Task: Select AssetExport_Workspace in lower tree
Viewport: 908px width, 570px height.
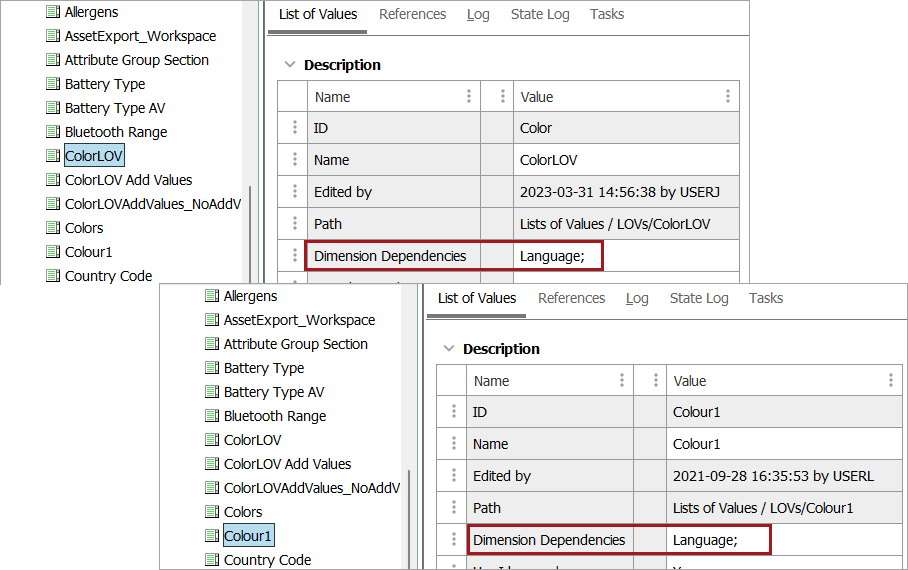Action: coord(299,320)
